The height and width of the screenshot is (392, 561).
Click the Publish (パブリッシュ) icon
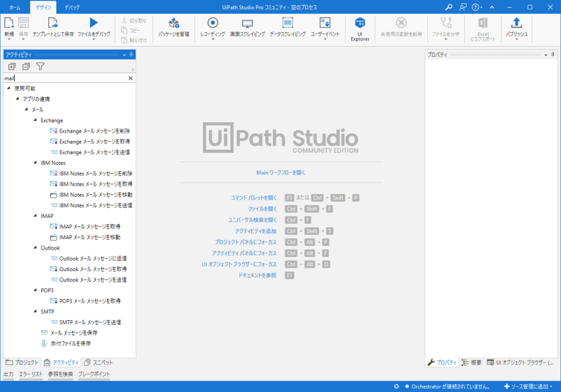coord(516,23)
